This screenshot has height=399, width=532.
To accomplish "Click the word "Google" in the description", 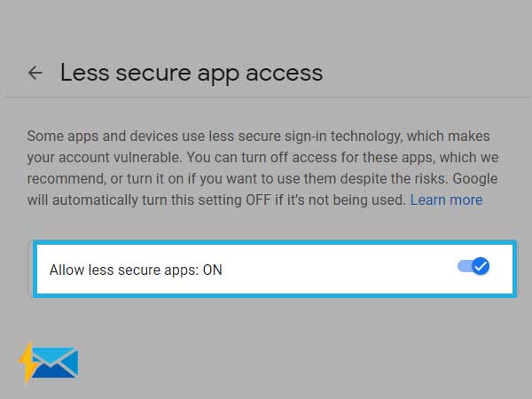I will [475, 179].
